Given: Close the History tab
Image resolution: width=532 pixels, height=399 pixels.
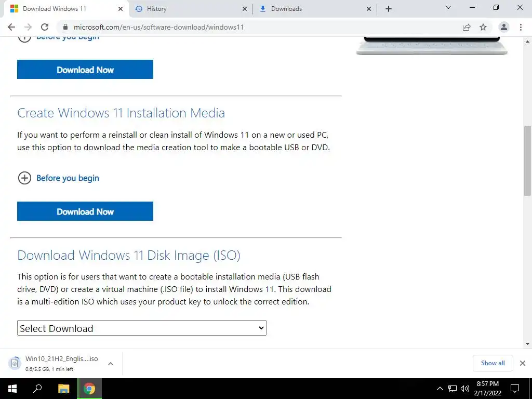Looking at the screenshot, I should click(245, 9).
